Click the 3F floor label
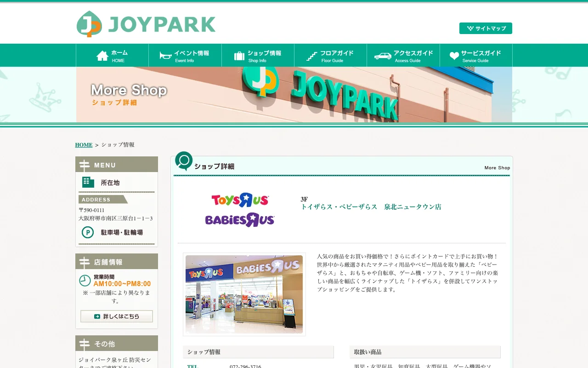Screen dimensions: 588x368 [x=304, y=199]
